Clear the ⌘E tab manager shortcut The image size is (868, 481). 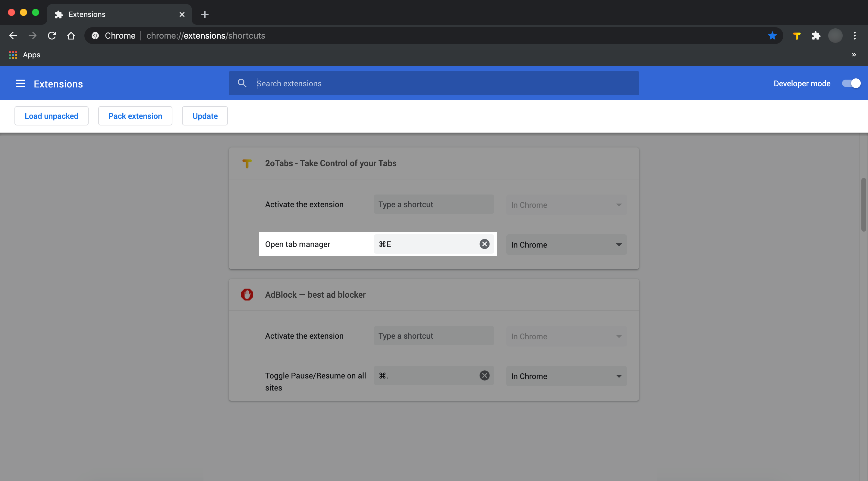(484, 244)
